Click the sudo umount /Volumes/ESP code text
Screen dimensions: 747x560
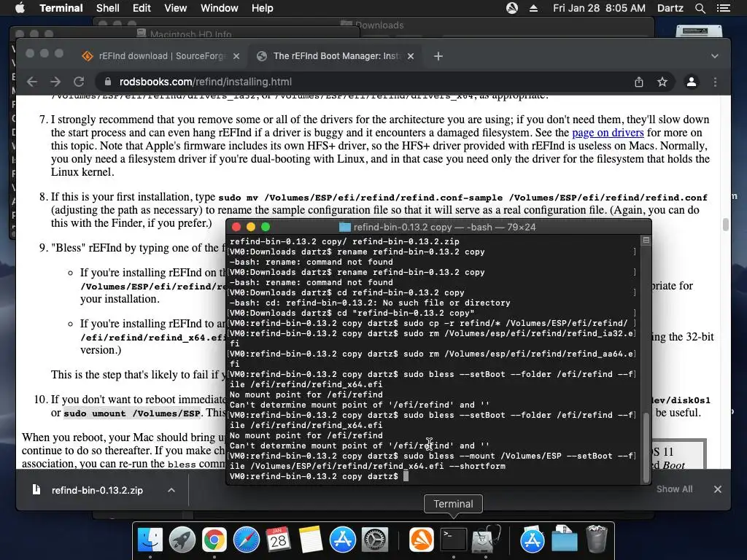pyautogui.click(x=132, y=413)
